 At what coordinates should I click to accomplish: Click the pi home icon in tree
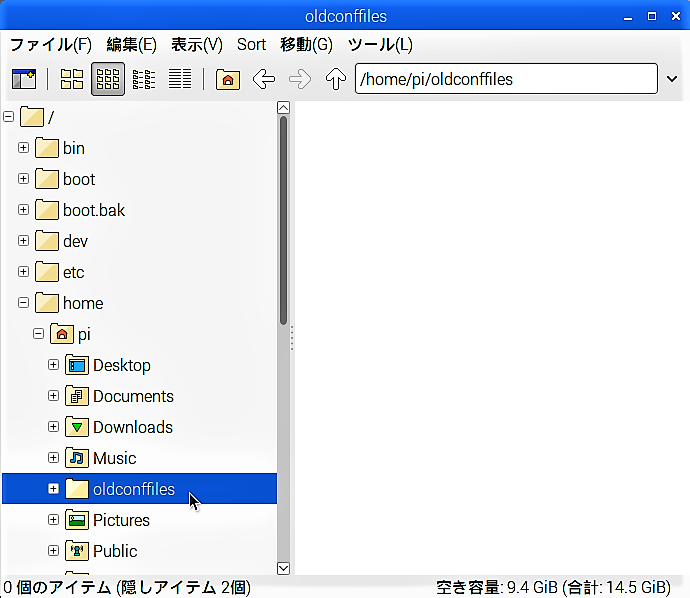click(x=62, y=334)
